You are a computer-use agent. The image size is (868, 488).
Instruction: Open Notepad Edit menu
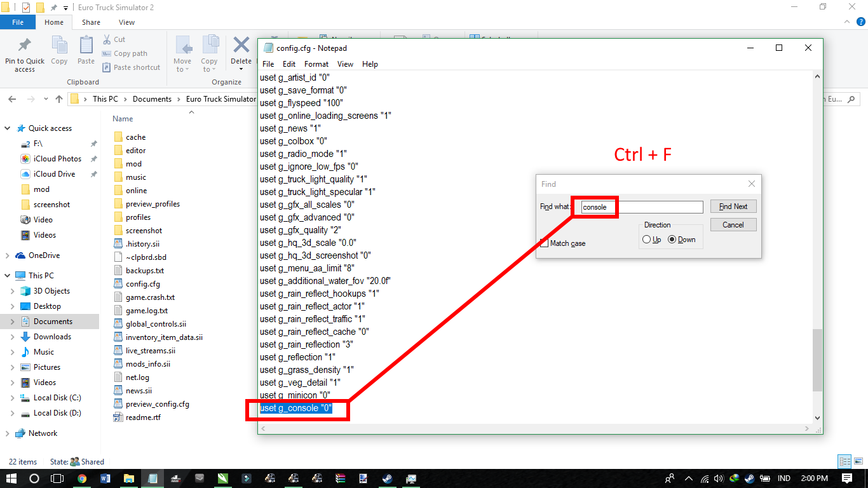[x=289, y=64]
